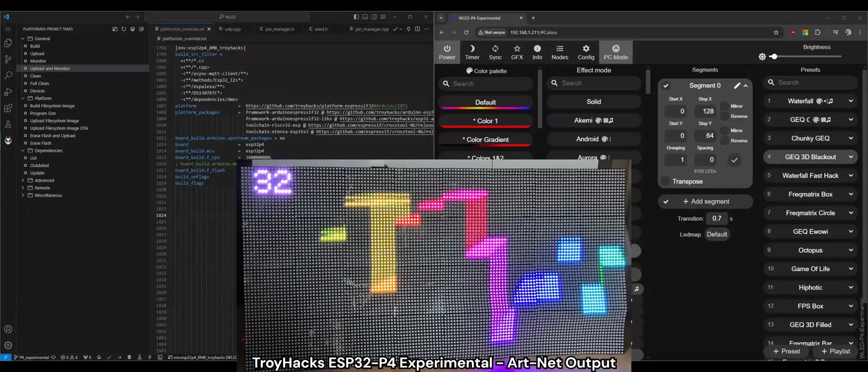Switch to the pin_manager.h editor tab
This screenshot has width=868, height=372.
coord(279,29)
